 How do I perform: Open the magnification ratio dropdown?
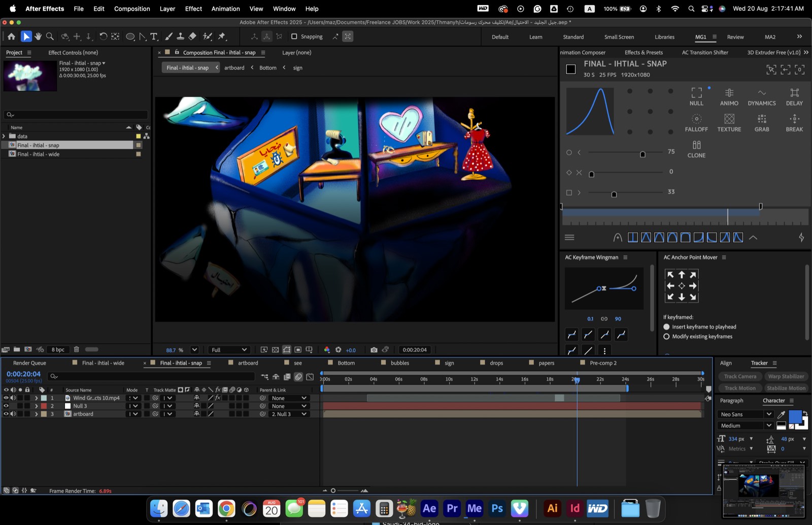coord(194,350)
